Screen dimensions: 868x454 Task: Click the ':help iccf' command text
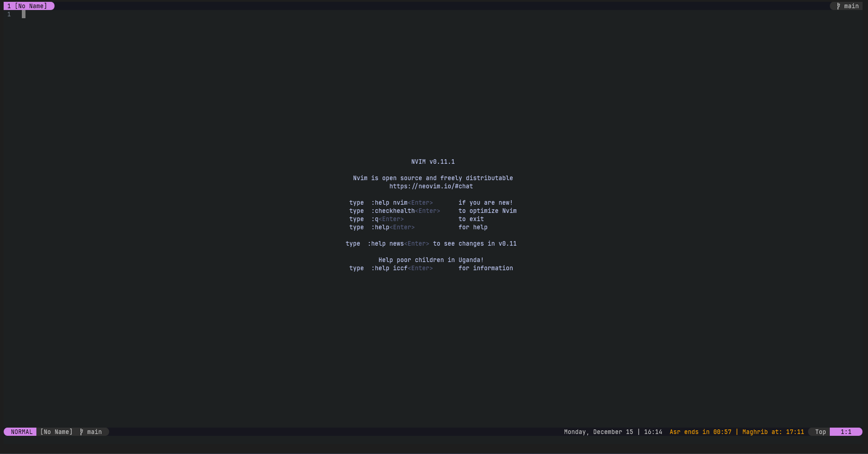pyautogui.click(x=389, y=268)
